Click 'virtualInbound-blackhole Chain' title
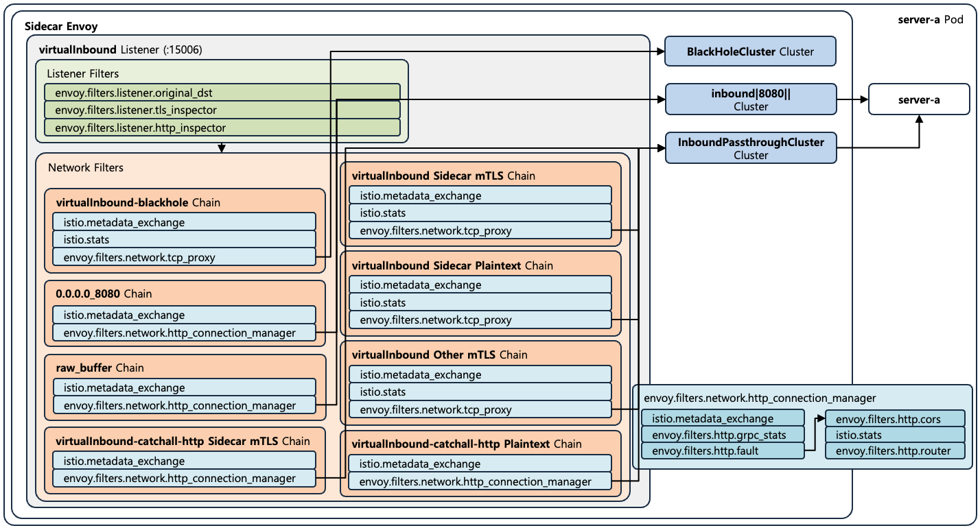The width and height of the screenshot is (980, 528). (x=138, y=202)
